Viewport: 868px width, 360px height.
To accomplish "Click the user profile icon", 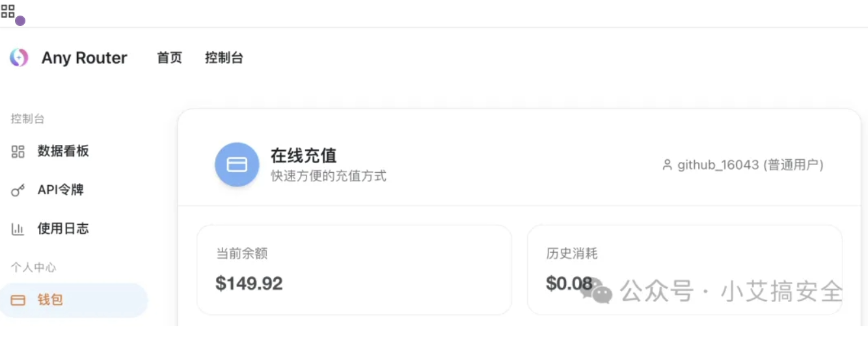I will pyautogui.click(x=667, y=165).
